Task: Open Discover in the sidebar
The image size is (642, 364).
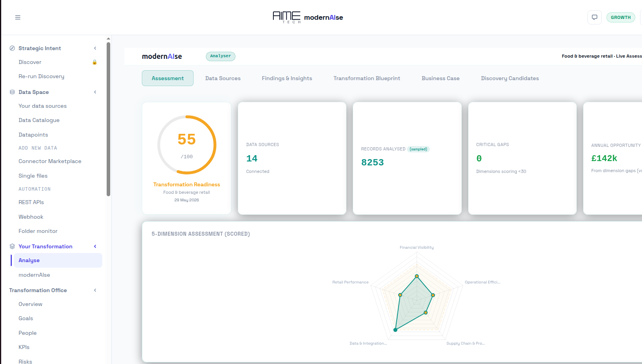Action: pyautogui.click(x=30, y=62)
